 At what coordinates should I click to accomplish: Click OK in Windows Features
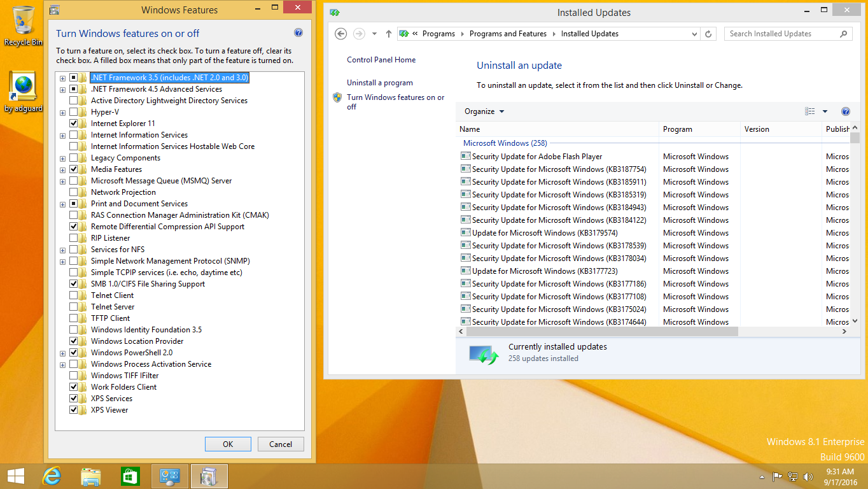tap(228, 444)
